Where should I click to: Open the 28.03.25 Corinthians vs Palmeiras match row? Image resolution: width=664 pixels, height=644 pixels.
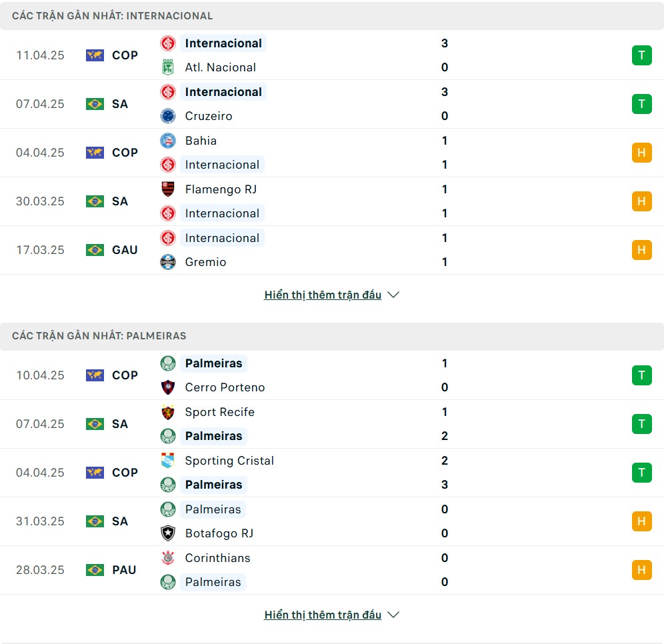(x=332, y=570)
